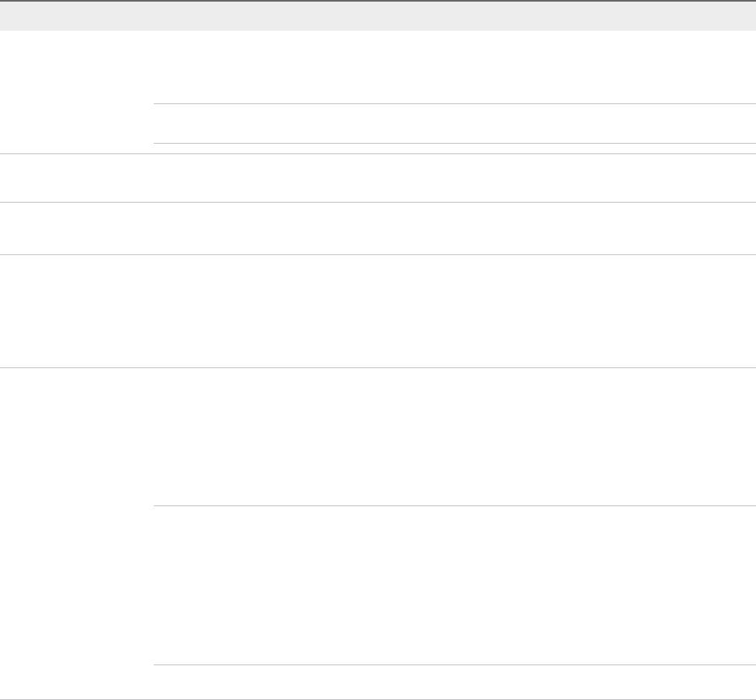The width and height of the screenshot is (756, 700).
Task: Click the left cell of the last table row
Action: pyautogui.click(x=76, y=533)
